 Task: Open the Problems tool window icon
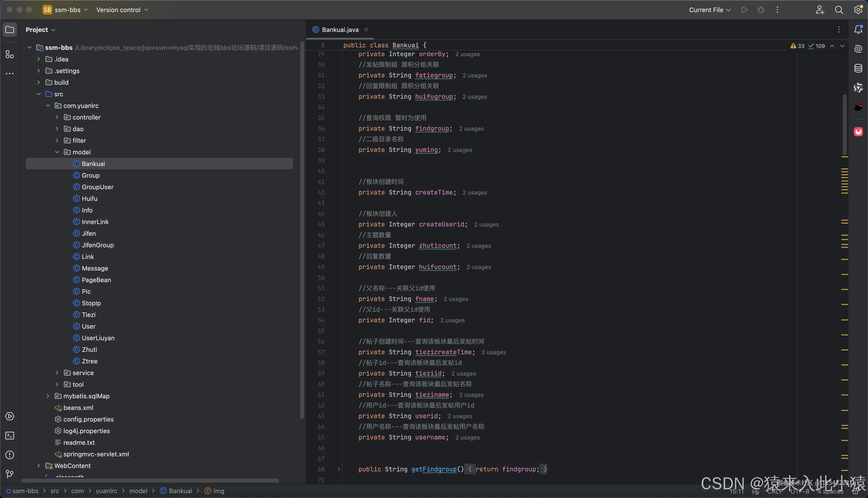click(10, 455)
